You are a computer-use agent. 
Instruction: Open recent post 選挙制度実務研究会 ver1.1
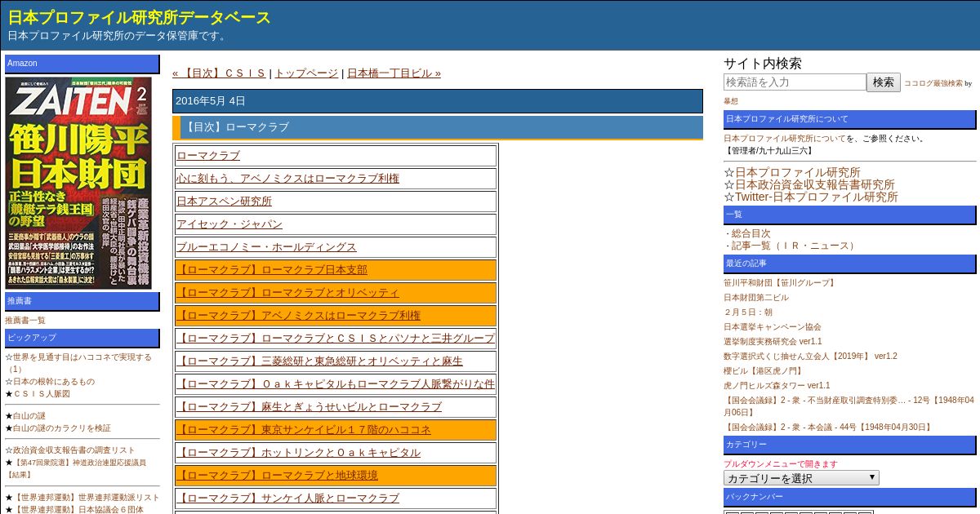pyautogui.click(x=773, y=342)
